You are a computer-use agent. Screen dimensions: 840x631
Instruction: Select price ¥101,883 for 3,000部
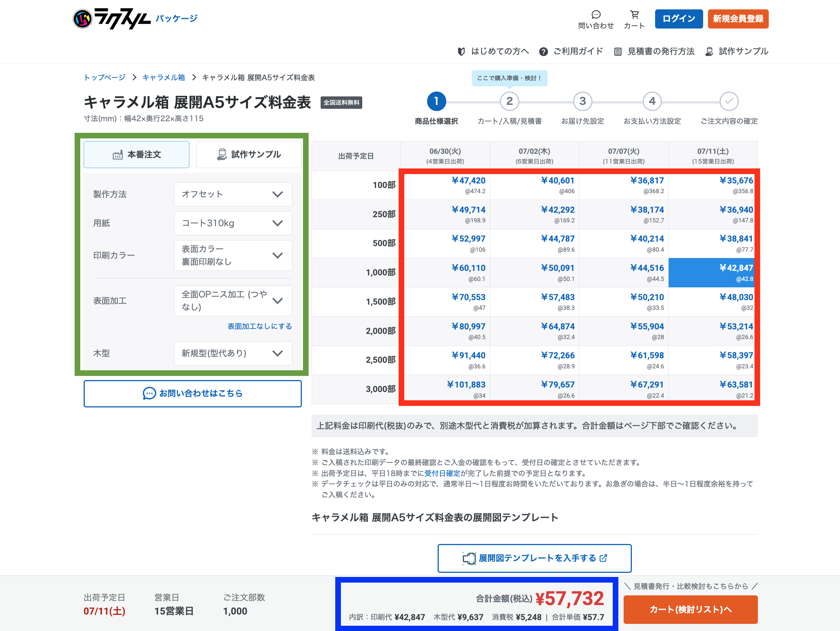(x=445, y=389)
